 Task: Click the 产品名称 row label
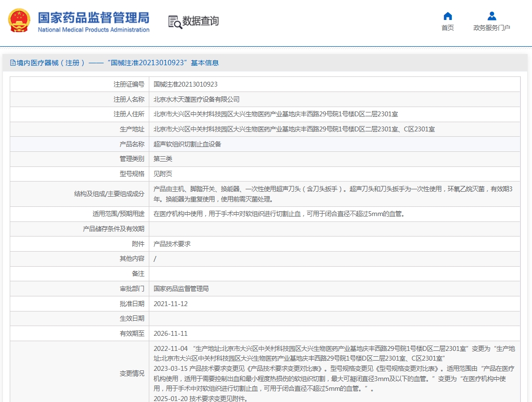click(132, 144)
